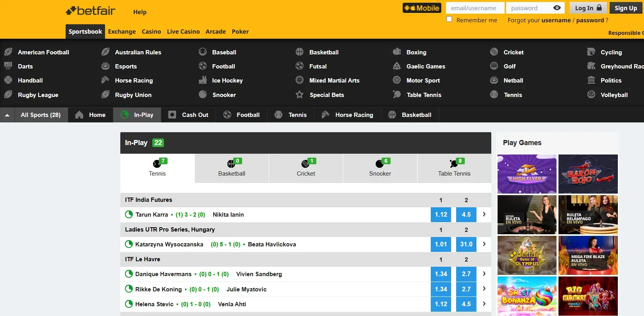Select the Rugby League ball icon
This screenshot has width=644, height=316.
(8, 94)
